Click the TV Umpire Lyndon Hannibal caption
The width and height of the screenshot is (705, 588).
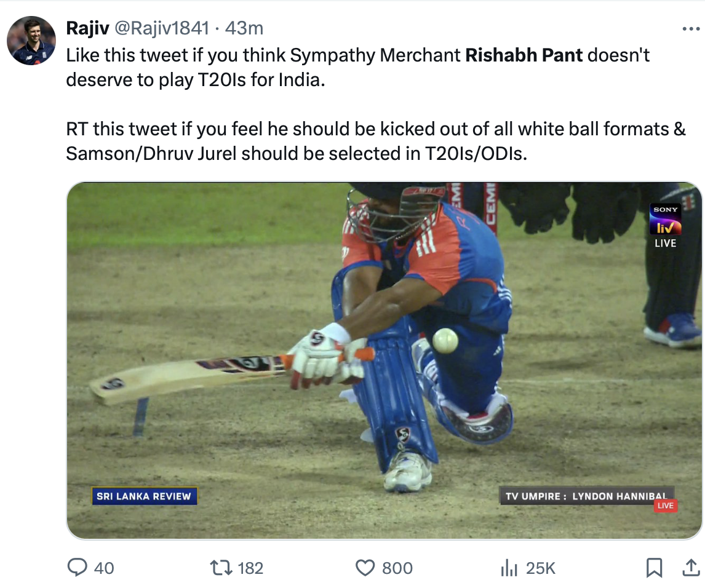coord(586,496)
